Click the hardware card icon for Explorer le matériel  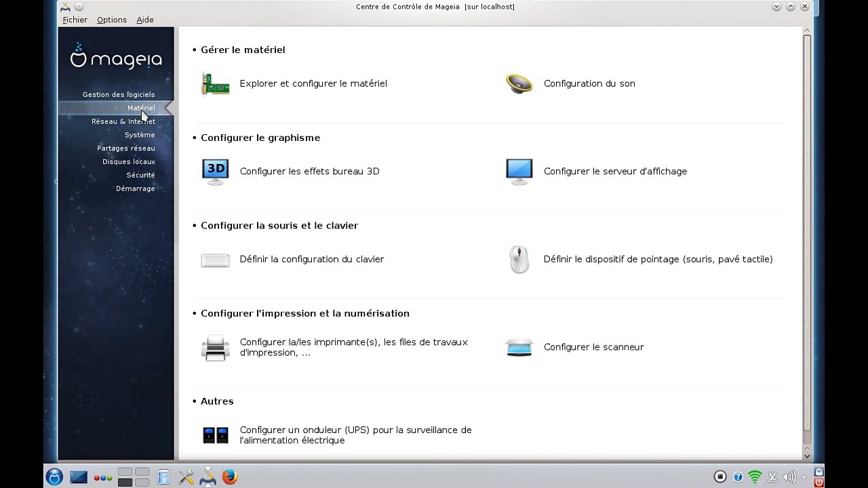coord(216,84)
